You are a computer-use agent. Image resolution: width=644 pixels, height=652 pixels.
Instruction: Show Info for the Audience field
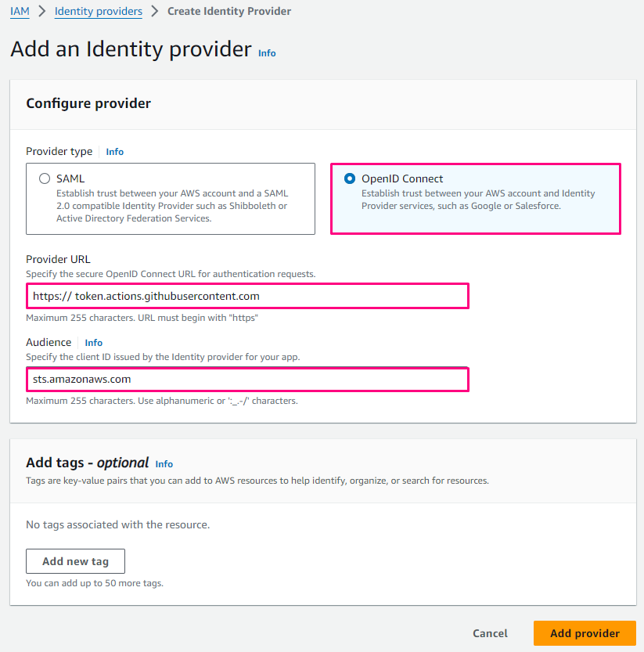pyautogui.click(x=94, y=343)
